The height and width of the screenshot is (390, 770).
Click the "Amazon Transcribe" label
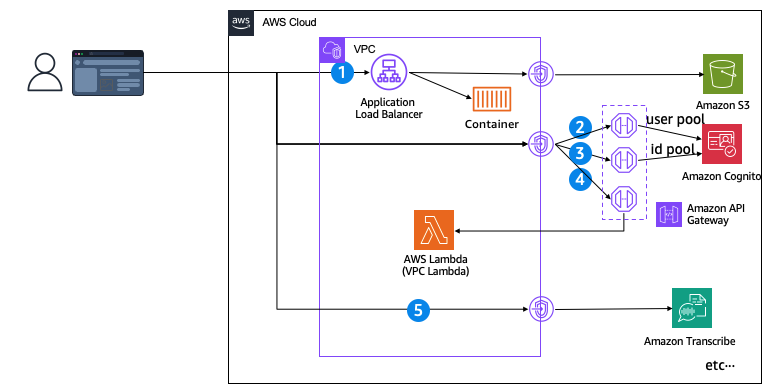click(689, 341)
